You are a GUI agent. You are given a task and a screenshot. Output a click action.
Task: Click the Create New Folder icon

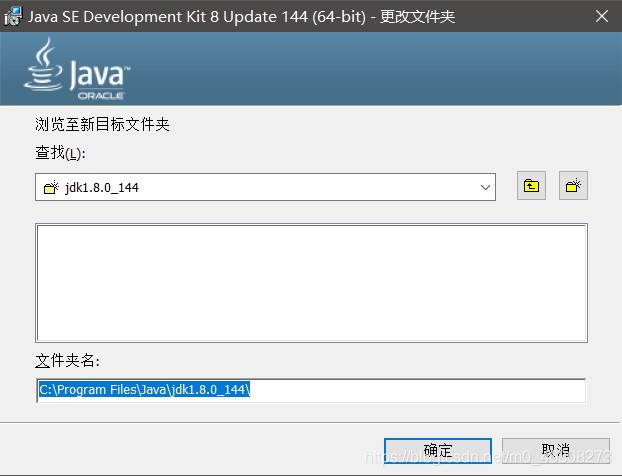[x=573, y=186]
